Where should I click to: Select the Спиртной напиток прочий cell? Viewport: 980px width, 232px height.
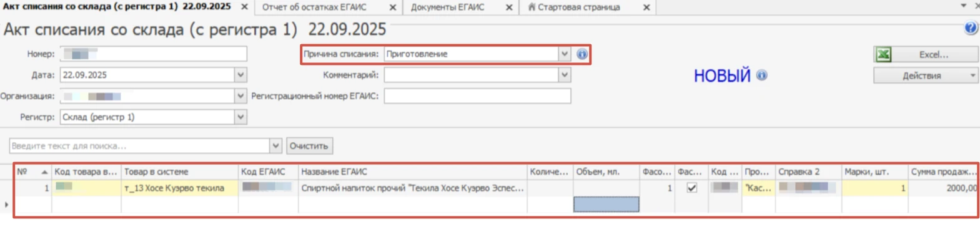click(413, 188)
